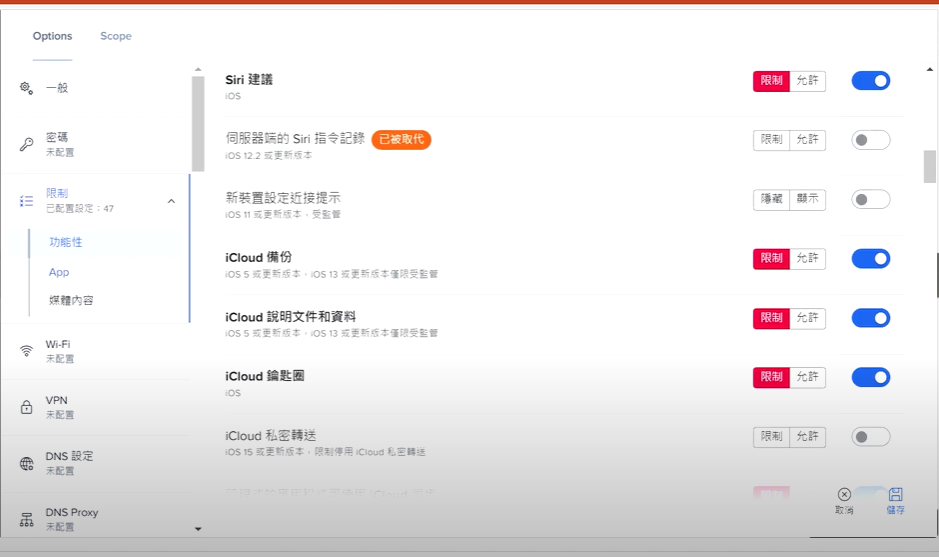Image resolution: width=939 pixels, height=557 pixels.
Task: Select the DNS 設定 payload
Action: (x=96, y=464)
